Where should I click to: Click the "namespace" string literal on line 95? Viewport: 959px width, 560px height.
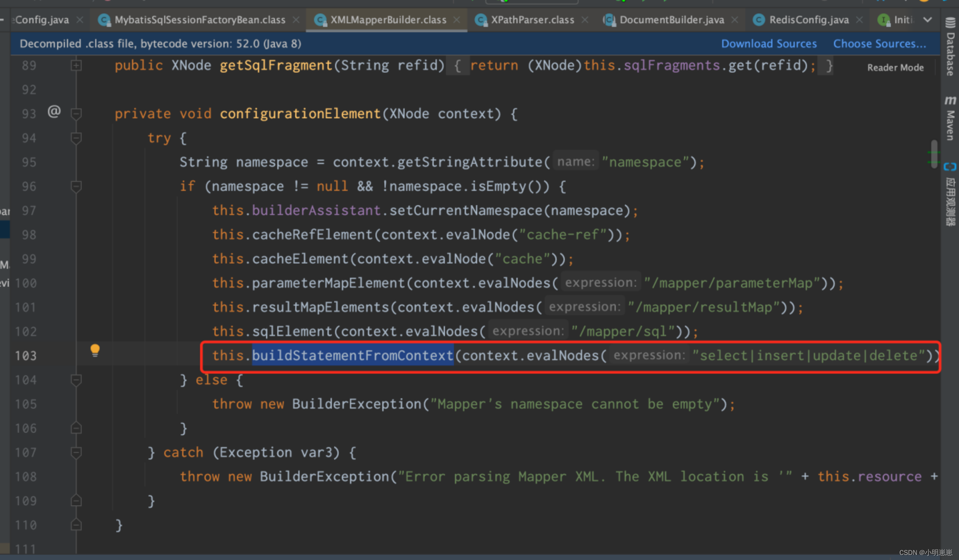(x=645, y=162)
